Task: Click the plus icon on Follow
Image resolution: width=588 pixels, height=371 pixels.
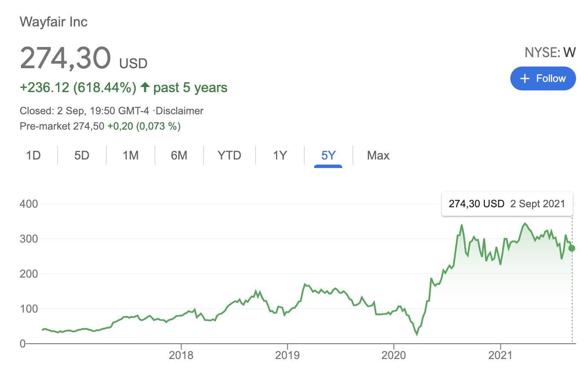Action: coord(525,78)
